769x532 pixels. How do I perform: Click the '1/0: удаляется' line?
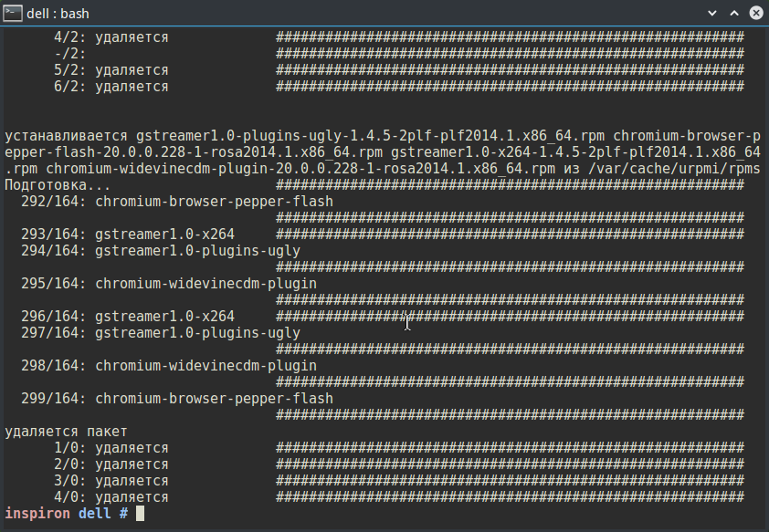tap(111, 448)
